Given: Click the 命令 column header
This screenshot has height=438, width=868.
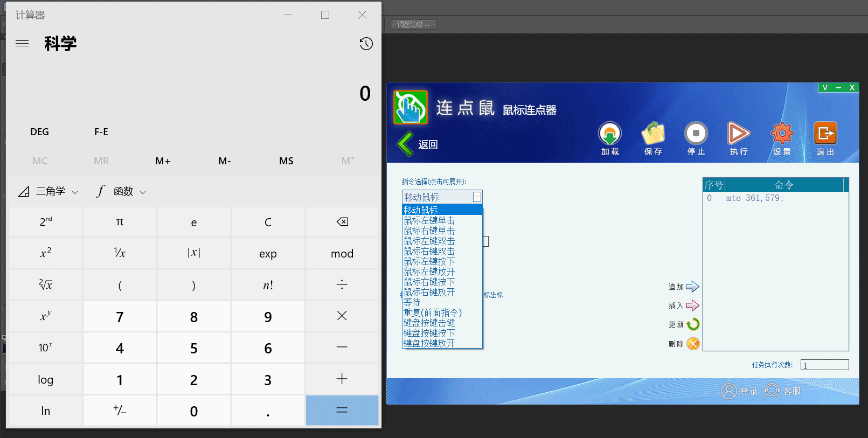Looking at the screenshot, I should coord(784,185).
